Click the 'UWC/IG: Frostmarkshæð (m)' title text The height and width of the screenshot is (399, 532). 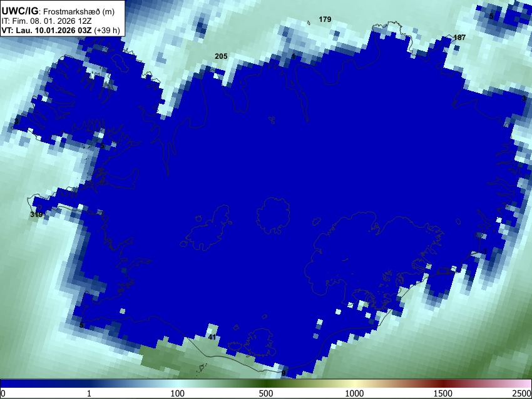(58, 11)
